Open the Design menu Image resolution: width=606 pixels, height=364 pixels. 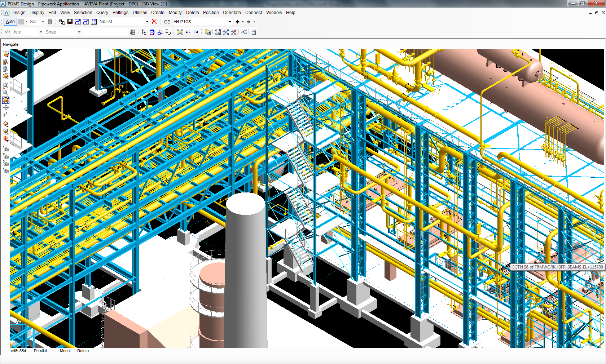tap(18, 12)
